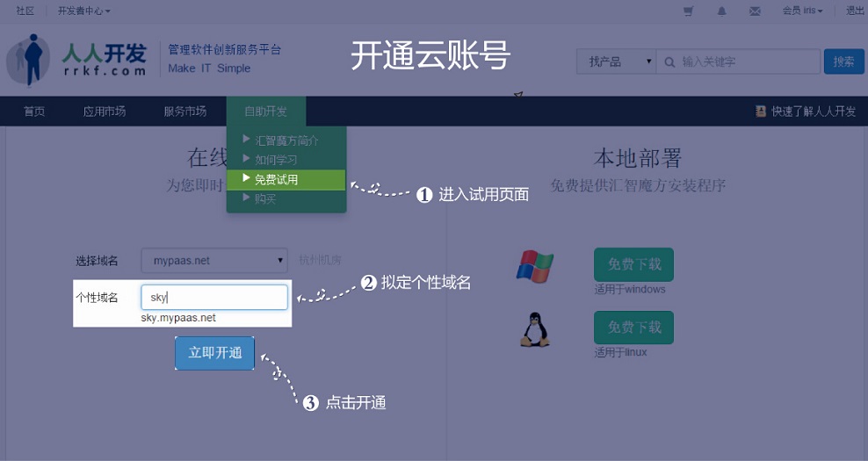Open the 会员 iris account menu
This screenshot has width=868, height=461.
pos(802,11)
